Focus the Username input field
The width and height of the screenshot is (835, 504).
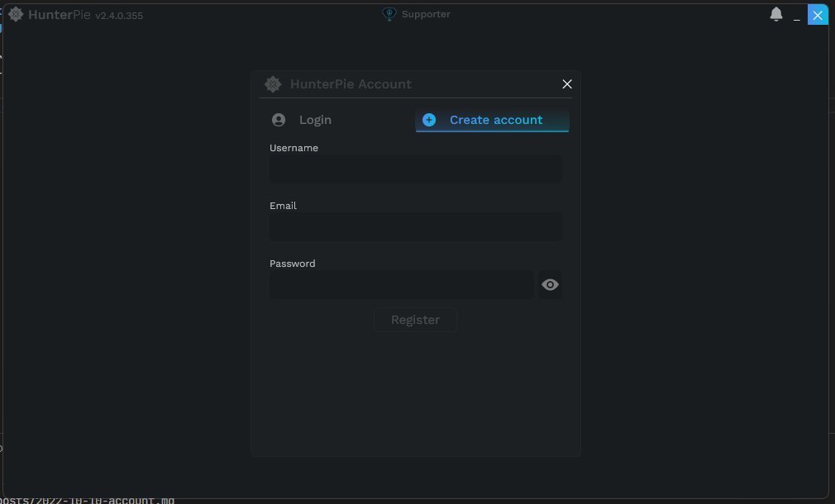[x=415, y=169]
